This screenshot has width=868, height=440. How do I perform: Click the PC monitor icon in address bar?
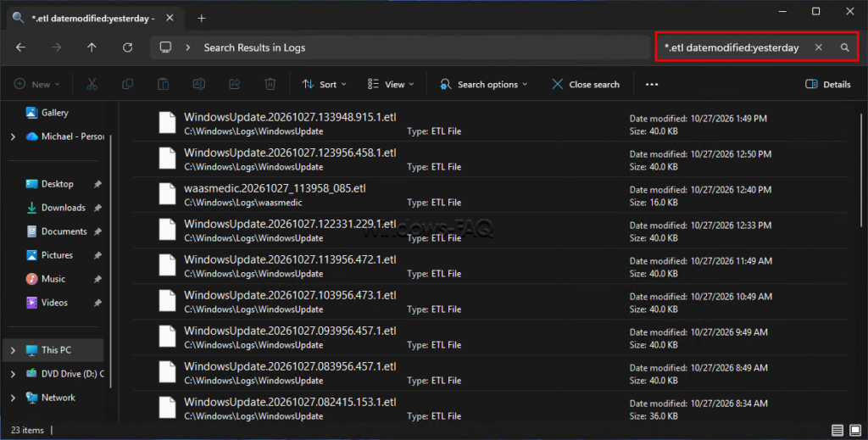click(x=165, y=47)
